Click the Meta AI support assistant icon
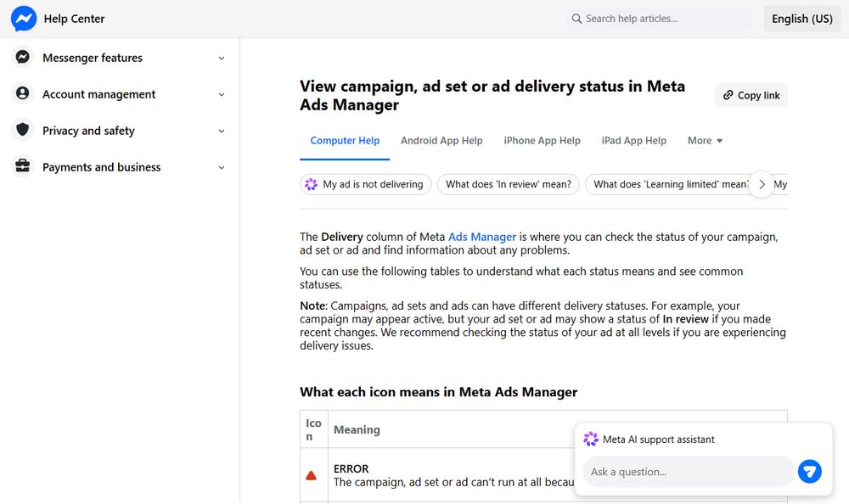The height and width of the screenshot is (504, 849). tap(591, 439)
